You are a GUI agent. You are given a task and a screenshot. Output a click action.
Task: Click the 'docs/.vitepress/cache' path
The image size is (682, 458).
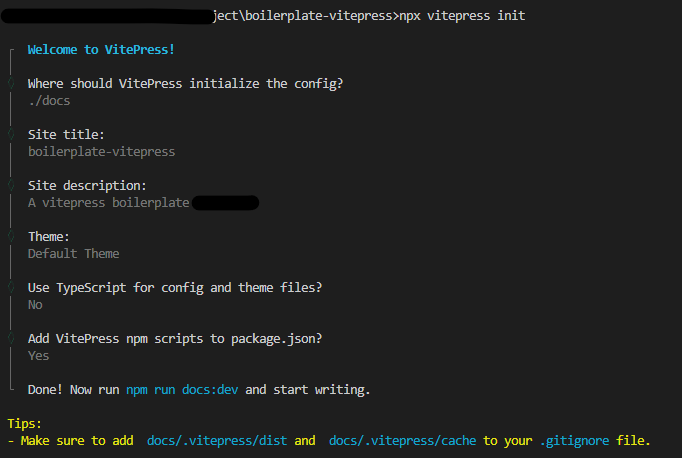[402, 441]
